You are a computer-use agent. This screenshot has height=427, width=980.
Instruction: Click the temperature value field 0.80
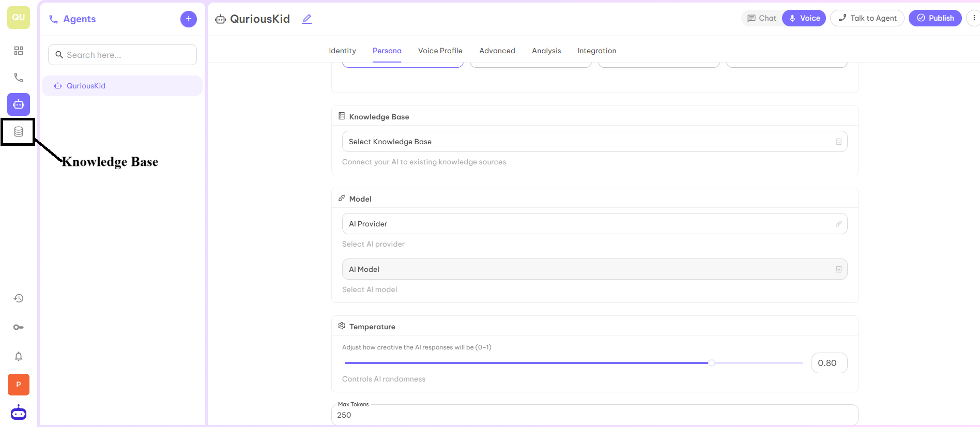pyautogui.click(x=829, y=363)
